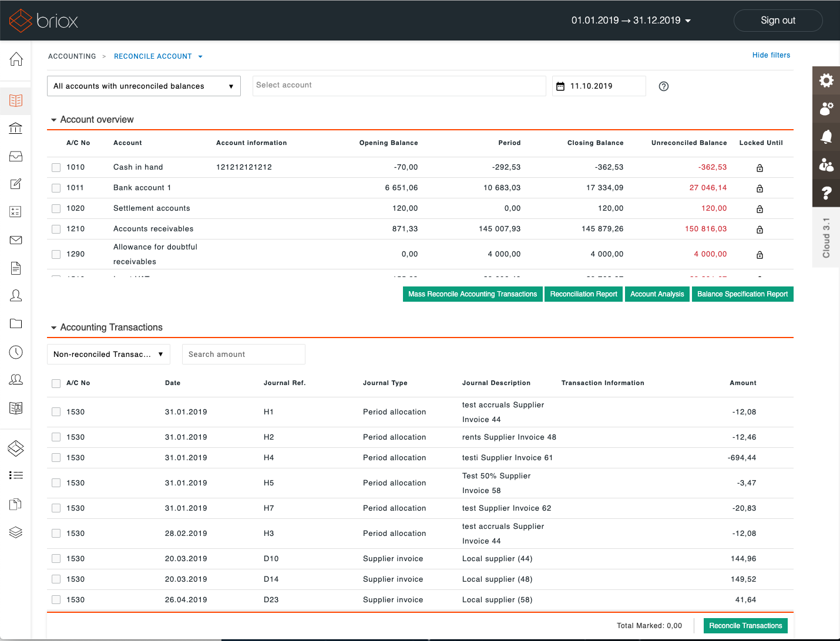Click the clock icon in the sidebar

tap(16, 352)
